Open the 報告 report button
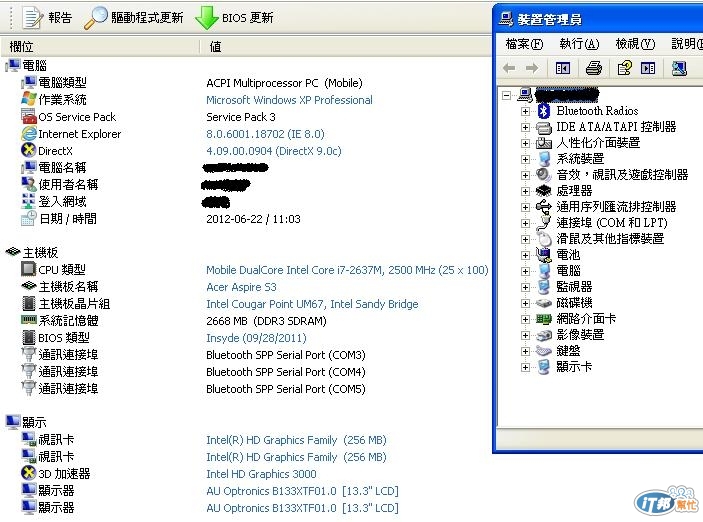The image size is (703, 522). click(47, 18)
